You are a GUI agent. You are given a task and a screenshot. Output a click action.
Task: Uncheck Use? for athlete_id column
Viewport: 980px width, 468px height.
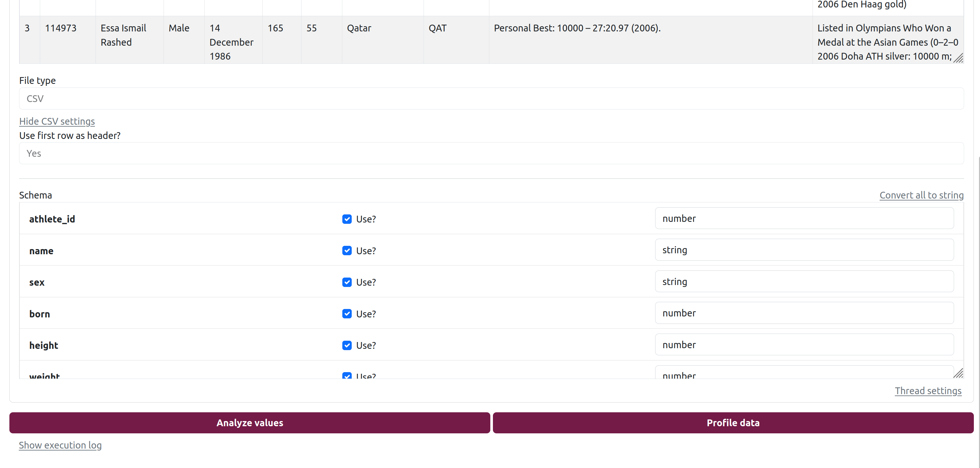click(x=347, y=219)
